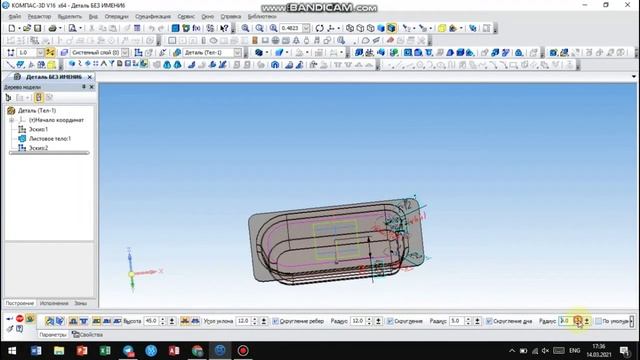Screen dimensions: 640x360
Task: Toggle the Скругление ребер checkbox
Action: tap(275, 321)
